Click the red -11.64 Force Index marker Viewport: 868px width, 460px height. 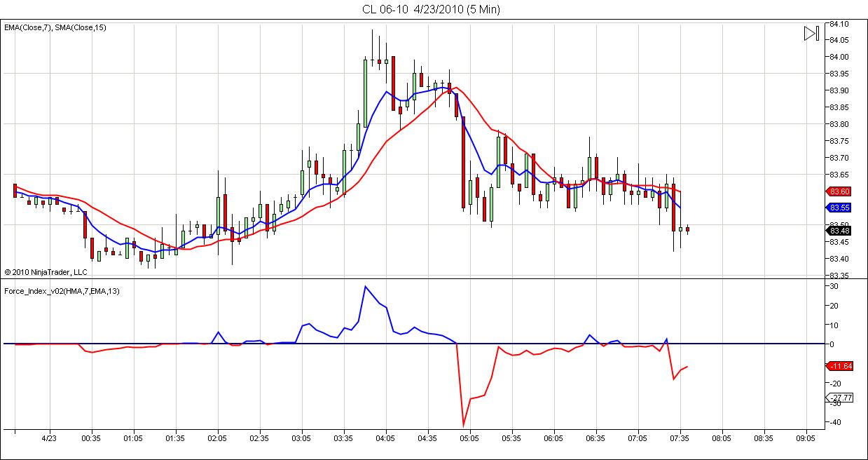point(839,366)
